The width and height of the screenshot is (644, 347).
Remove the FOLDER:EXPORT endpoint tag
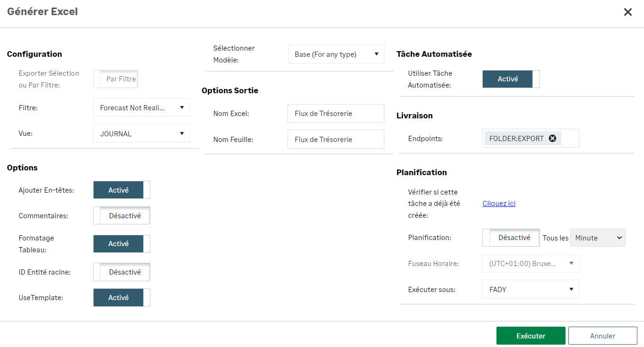(552, 139)
